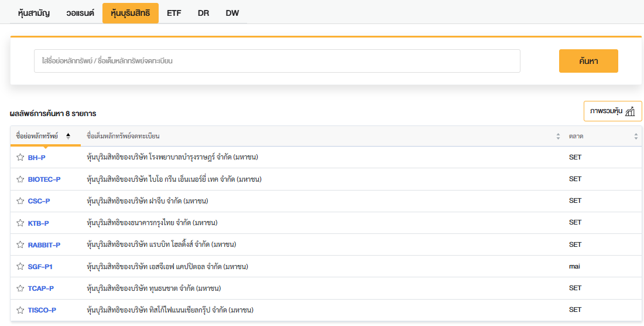The width and height of the screenshot is (644, 326).
Task: Open the TISCO-P symbol link
Action: [42, 310]
